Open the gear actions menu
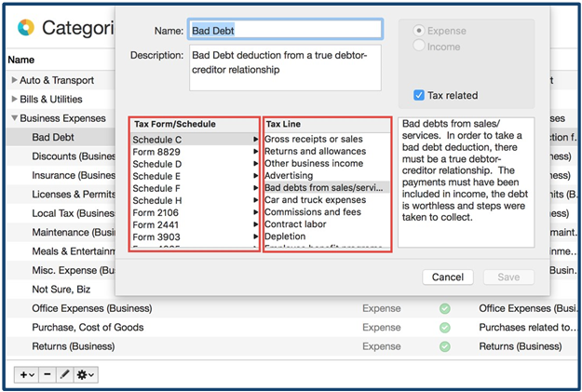The width and height of the screenshot is (582, 392). point(87,373)
